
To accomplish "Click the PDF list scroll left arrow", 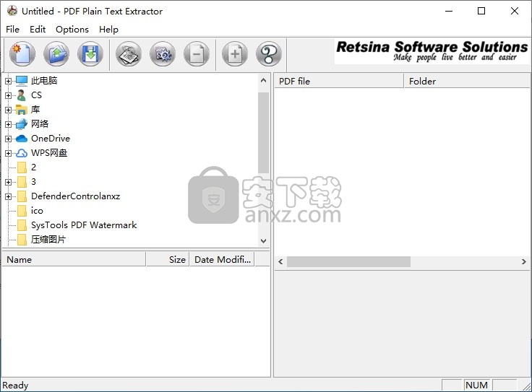I will pyautogui.click(x=280, y=261).
